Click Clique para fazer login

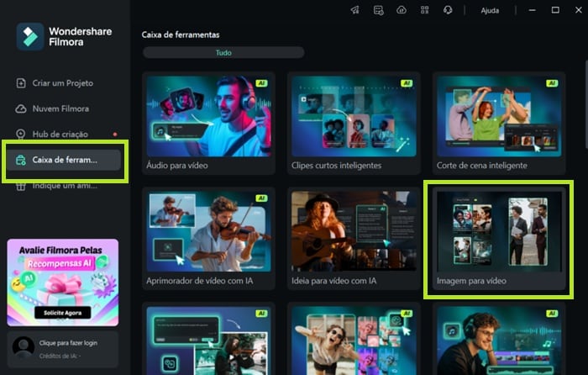[68, 343]
